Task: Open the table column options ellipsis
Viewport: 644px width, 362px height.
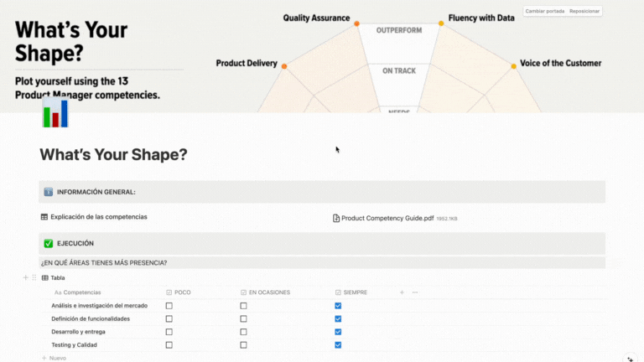Action: point(415,292)
